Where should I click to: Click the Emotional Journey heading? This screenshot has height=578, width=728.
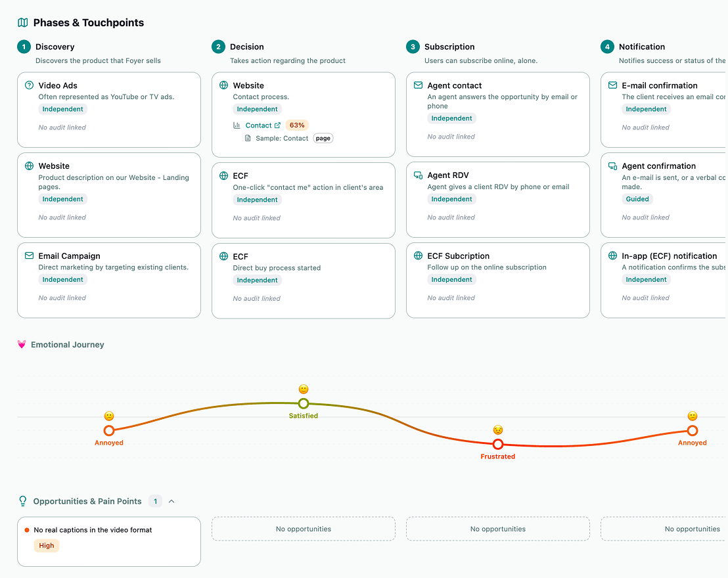click(67, 344)
